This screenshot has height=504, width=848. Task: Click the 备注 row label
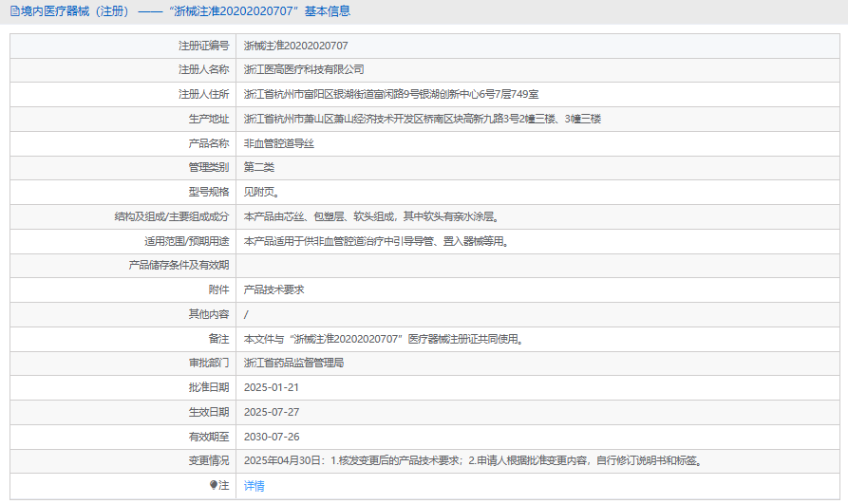pyautogui.click(x=219, y=339)
